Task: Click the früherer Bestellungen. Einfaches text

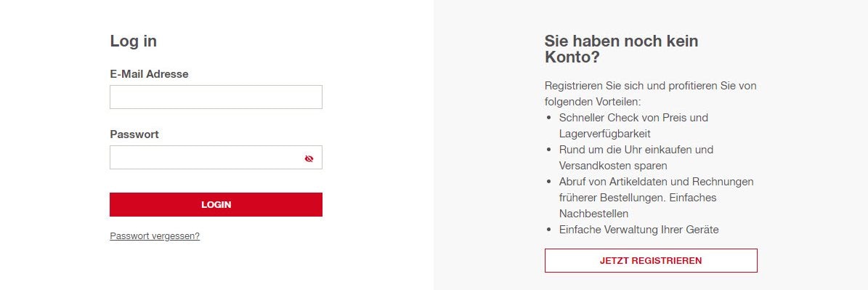Action: click(638, 198)
